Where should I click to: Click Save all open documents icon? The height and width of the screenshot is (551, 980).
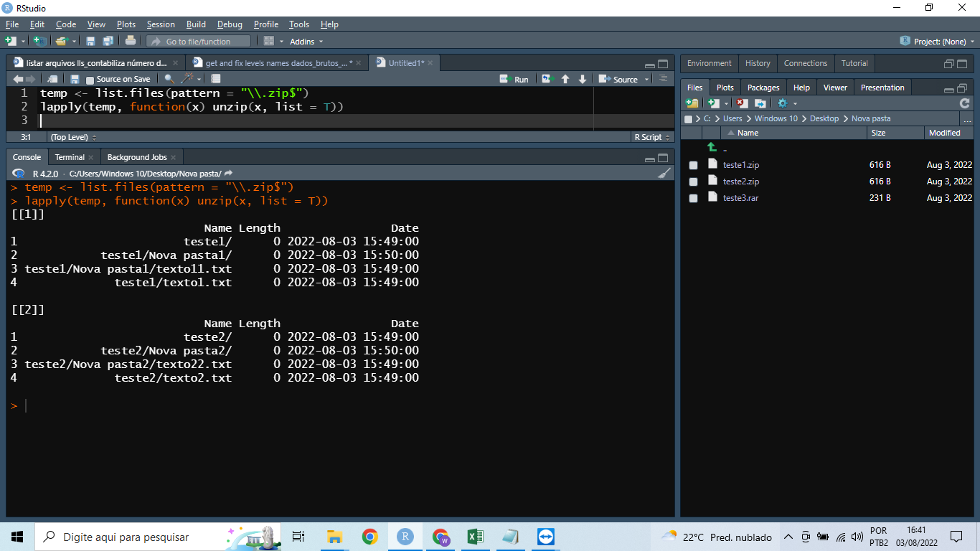point(108,42)
